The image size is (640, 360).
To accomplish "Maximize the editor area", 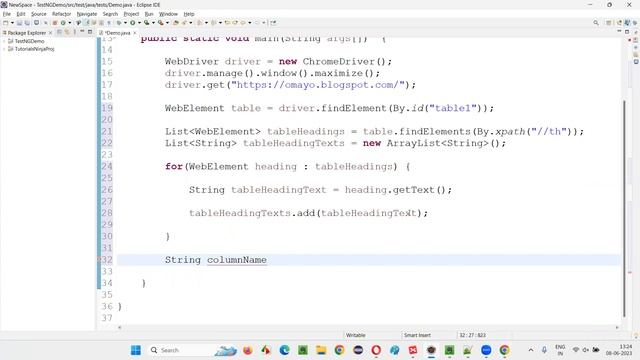I will pos(627,31).
